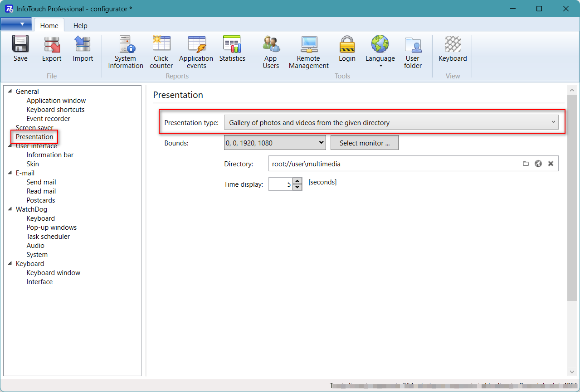580x392 pixels.
Task: Click the scrollbar up arrow
Action: (572, 90)
